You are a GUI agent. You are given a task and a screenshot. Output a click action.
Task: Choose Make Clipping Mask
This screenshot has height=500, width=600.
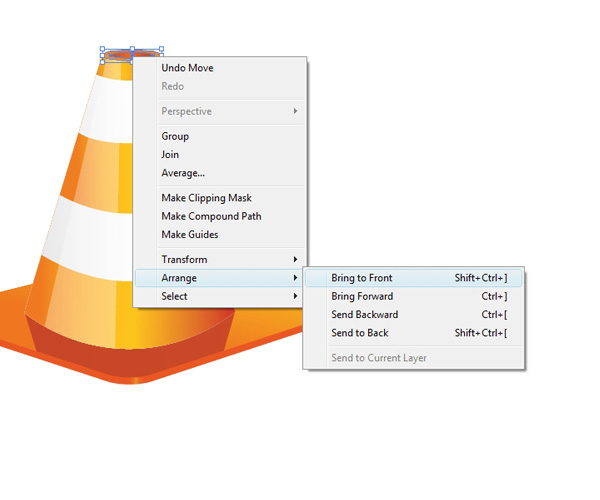[x=221, y=198]
